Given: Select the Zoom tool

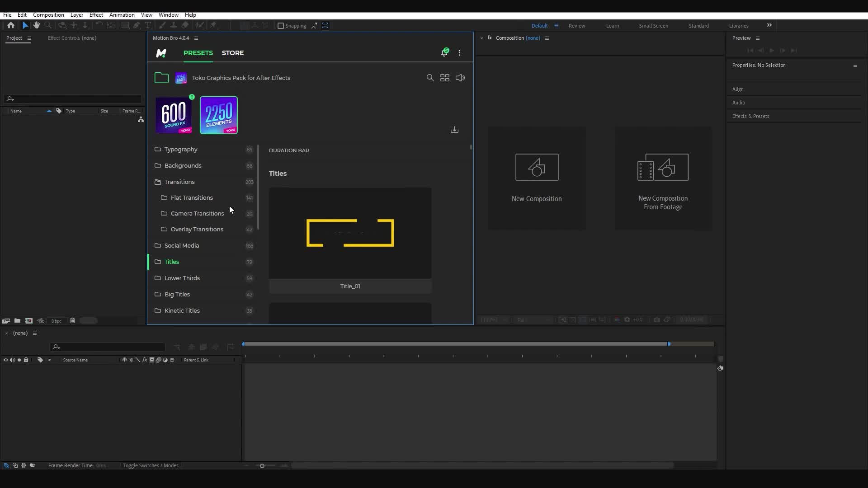Looking at the screenshot, I should 48,25.
